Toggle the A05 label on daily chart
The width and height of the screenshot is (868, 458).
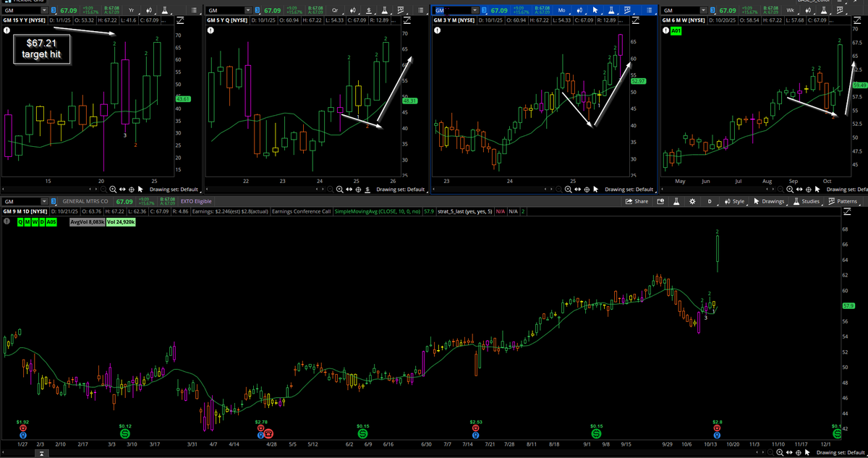coord(51,222)
